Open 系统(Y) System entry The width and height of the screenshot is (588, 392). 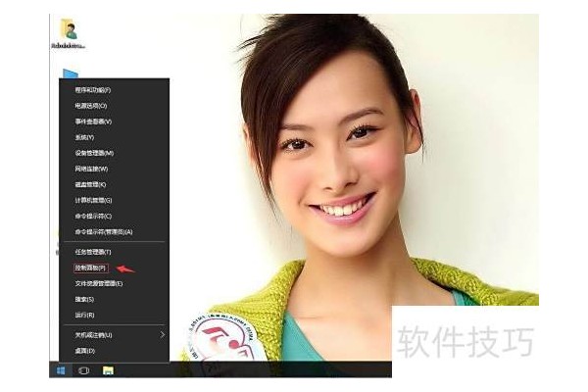114,137
